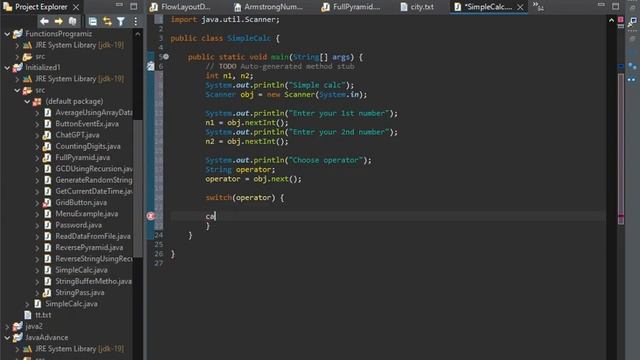Collapse the Initialized1 project
640x360 pixels.
tap(7, 67)
